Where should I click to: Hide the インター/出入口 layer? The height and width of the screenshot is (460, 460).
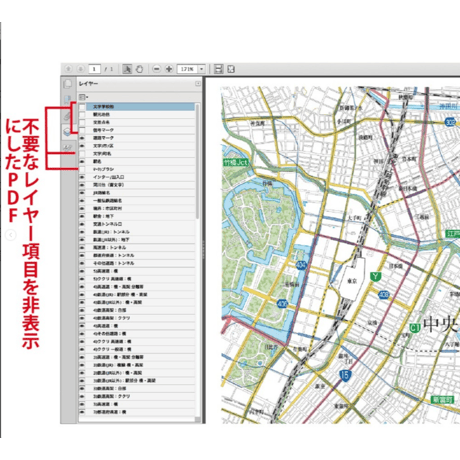(82, 177)
